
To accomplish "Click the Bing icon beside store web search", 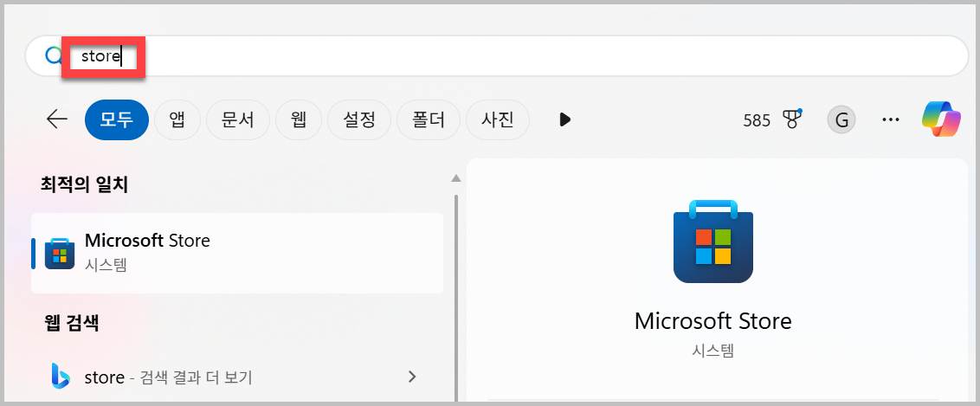I will pos(61,376).
